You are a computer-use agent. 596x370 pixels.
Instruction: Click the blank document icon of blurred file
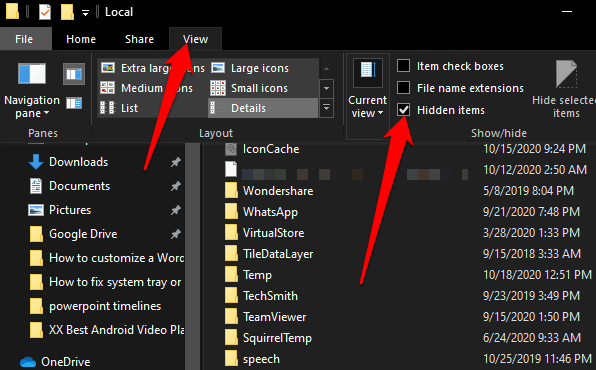(x=231, y=170)
